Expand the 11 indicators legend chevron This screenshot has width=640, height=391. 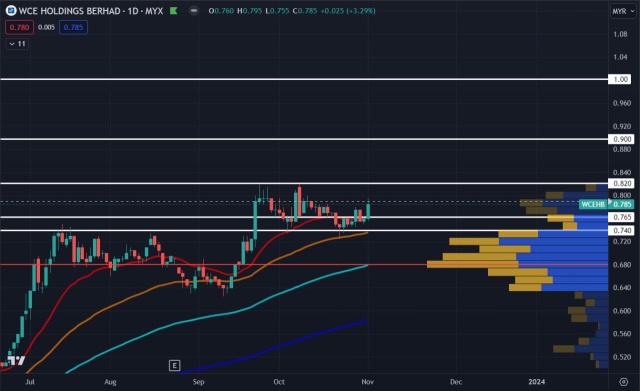coord(17,44)
